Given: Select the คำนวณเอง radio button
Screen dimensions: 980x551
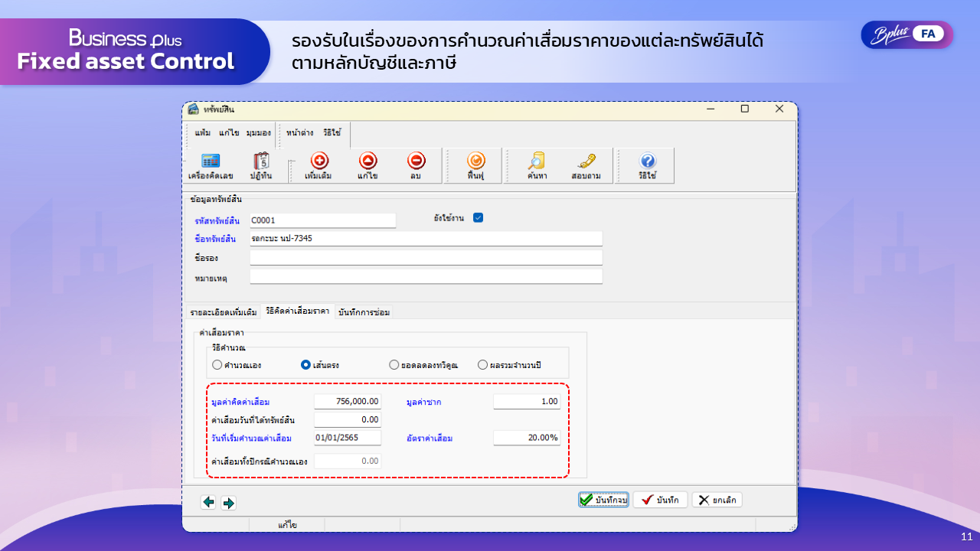Looking at the screenshot, I should click(x=217, y=365).
